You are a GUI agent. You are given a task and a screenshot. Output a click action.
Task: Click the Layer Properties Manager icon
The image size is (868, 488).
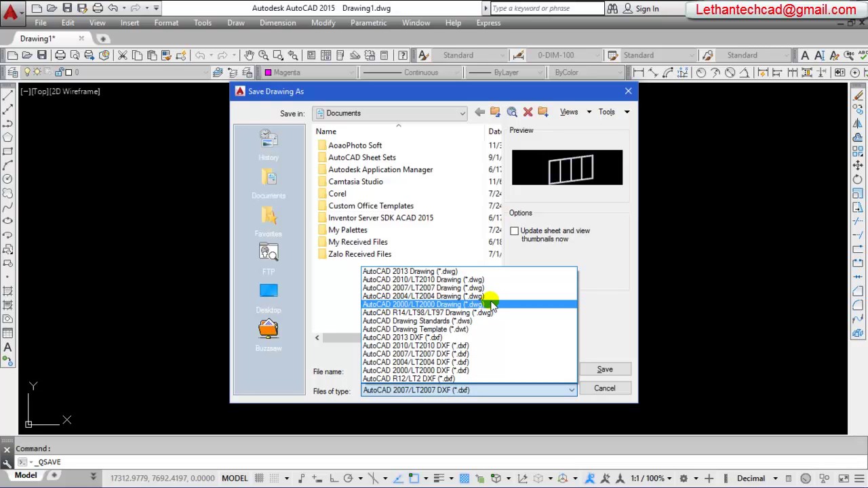point(12,72)
